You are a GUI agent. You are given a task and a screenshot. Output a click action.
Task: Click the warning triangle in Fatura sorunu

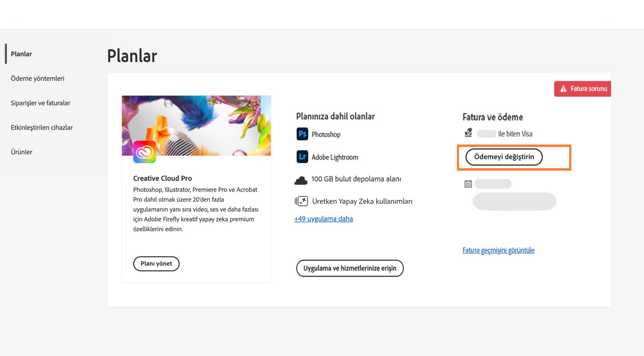point(563,89)
